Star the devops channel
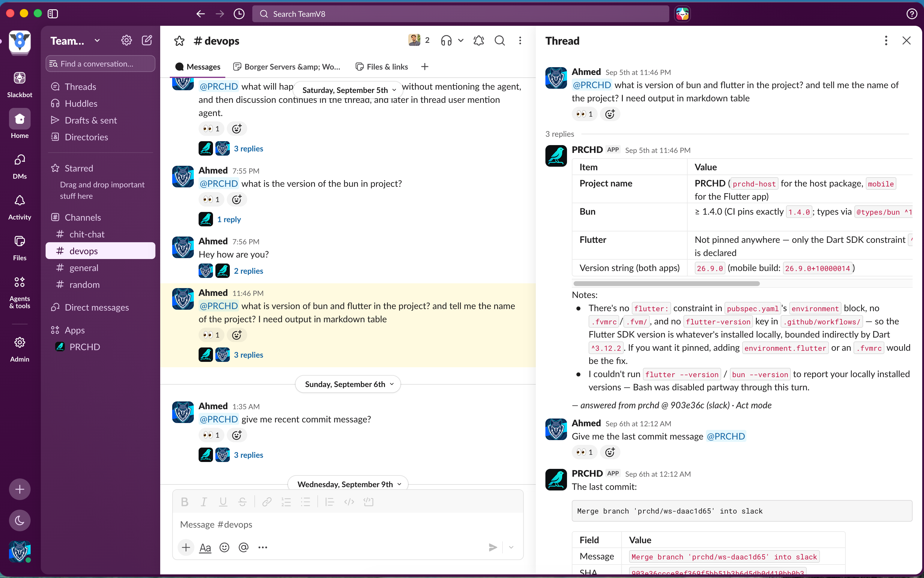The width and height of the screenshot is (924, 578). [x=179, y=40]
